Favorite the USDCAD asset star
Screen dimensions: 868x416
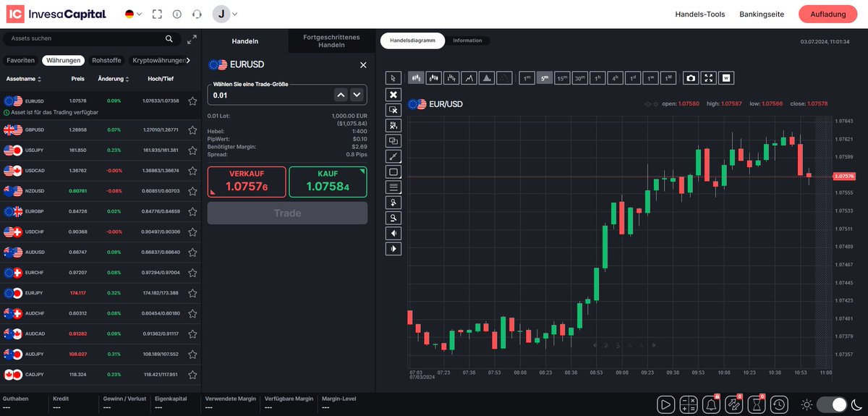click(192, 171)
